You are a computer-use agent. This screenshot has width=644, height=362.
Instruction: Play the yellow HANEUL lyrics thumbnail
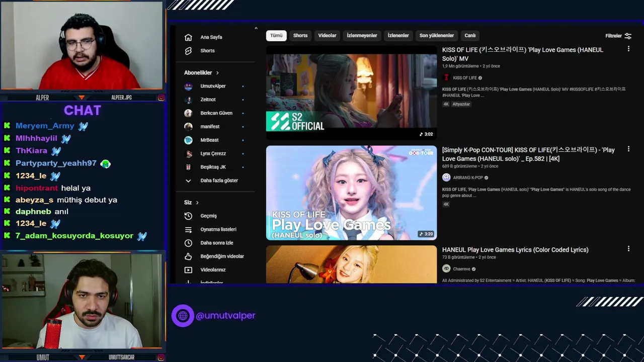pos(351,264)
